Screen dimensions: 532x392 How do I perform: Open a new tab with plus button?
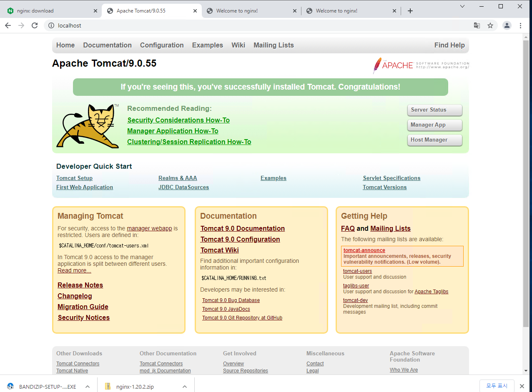pyautogui.click(x=410, y=11)
